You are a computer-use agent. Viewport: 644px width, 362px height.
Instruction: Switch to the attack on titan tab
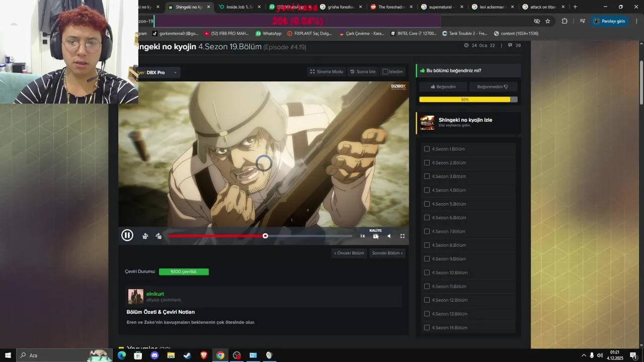tap(543, 7)
